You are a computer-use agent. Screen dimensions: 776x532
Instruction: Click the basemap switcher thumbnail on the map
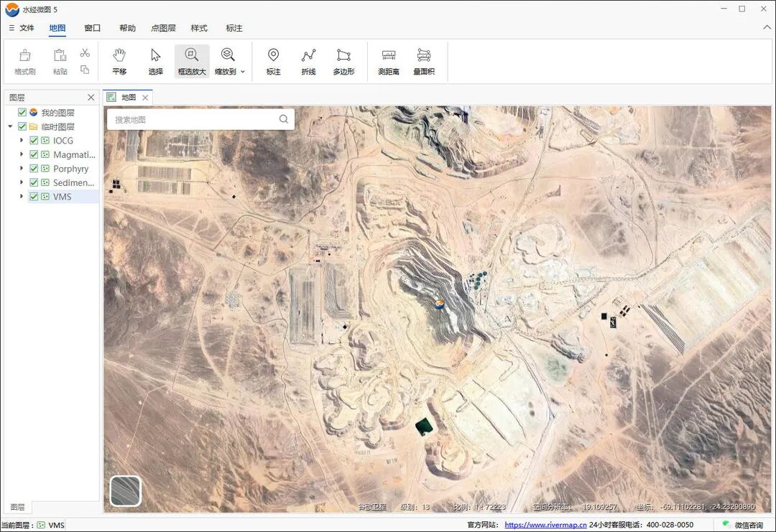click(125, 490)
